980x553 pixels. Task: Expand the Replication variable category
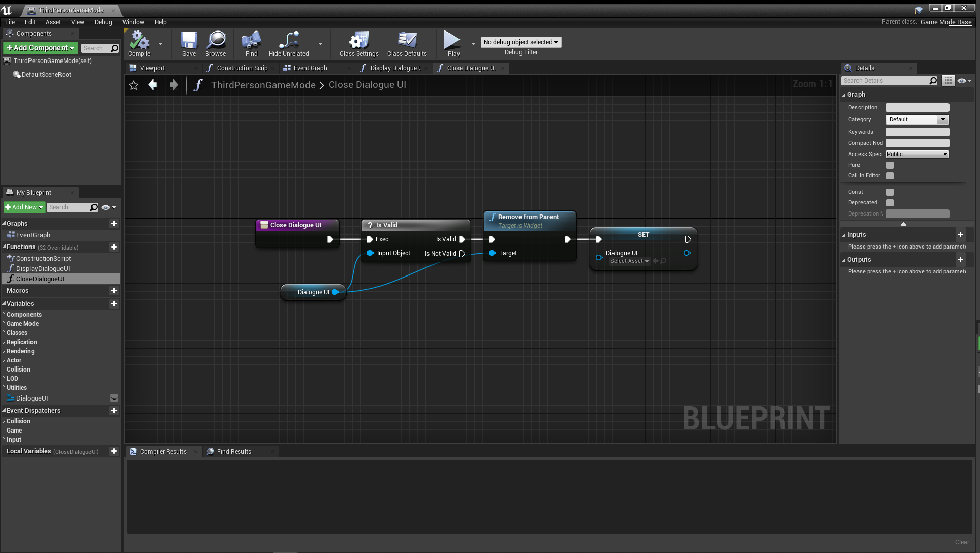coord(21,342)
